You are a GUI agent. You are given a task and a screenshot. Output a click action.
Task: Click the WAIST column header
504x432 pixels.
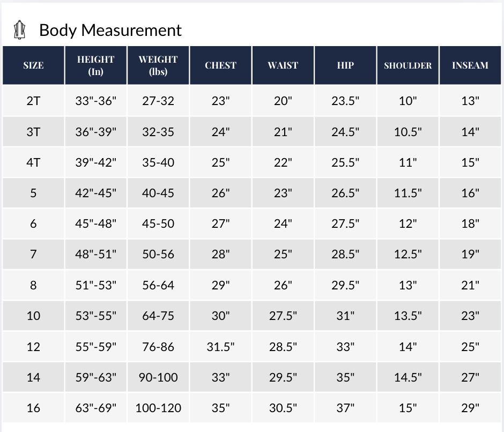[x=283, y=65]
